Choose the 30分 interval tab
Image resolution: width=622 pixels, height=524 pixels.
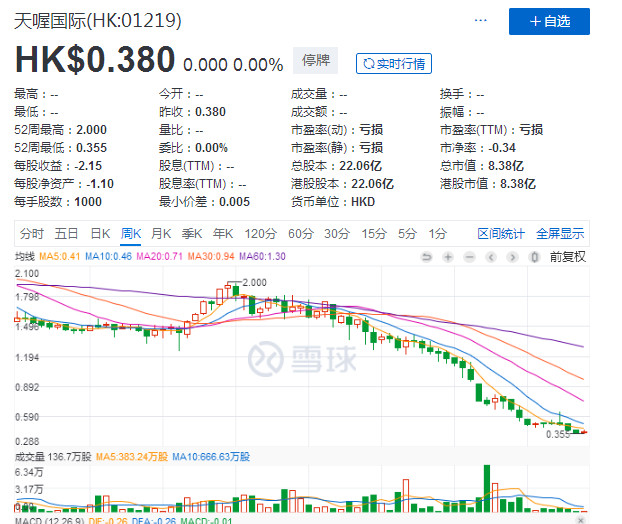pyautogui.click(x=337, y=234)
